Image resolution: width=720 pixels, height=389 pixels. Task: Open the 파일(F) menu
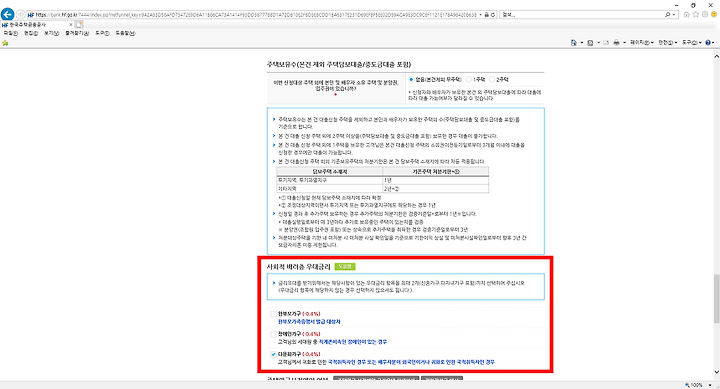tap(11, 33)
